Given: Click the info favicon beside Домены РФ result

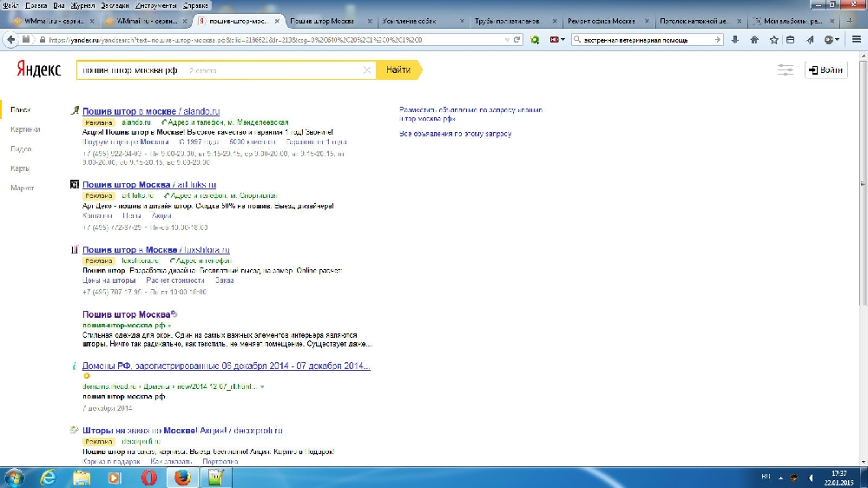Looking at the screenshot, I should (x=75, y=366).
